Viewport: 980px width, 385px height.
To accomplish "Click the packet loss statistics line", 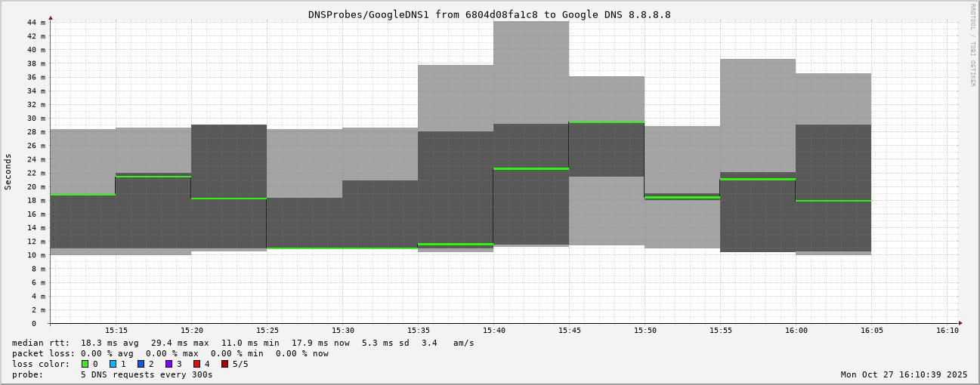I will (170, 353).
